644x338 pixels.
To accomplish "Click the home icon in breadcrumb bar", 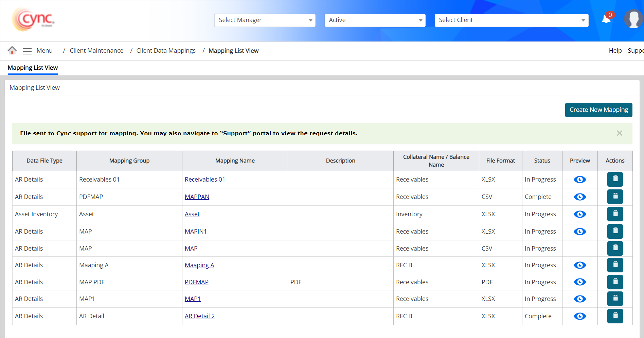I will click(x=12, y=51).
